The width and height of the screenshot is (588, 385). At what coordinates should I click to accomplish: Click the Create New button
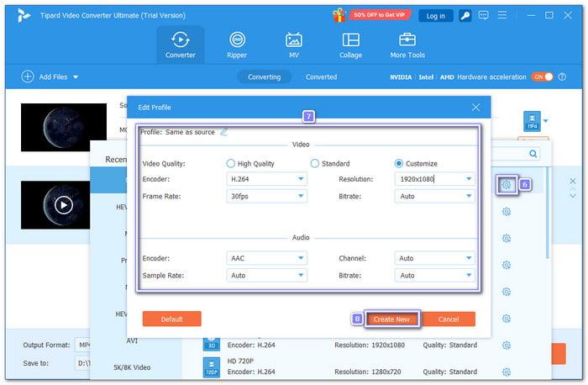391,319
